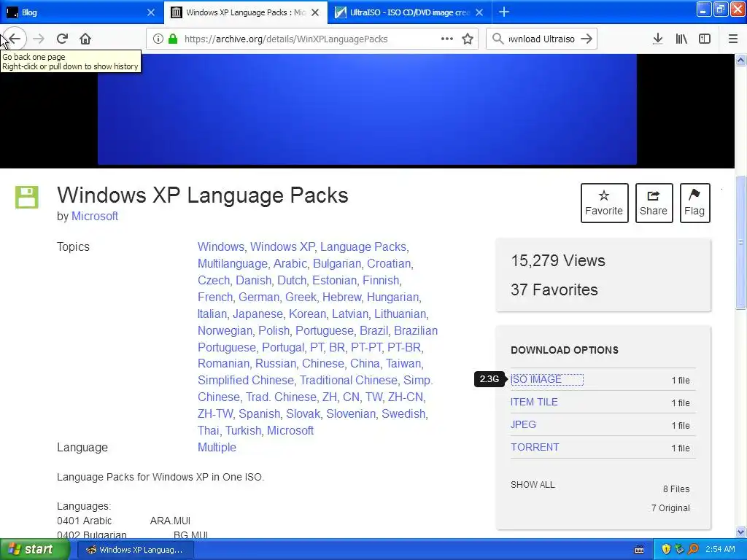The image size is (747, 560).
Task: Open a new tab with plus button
Action: coord(504,12)
